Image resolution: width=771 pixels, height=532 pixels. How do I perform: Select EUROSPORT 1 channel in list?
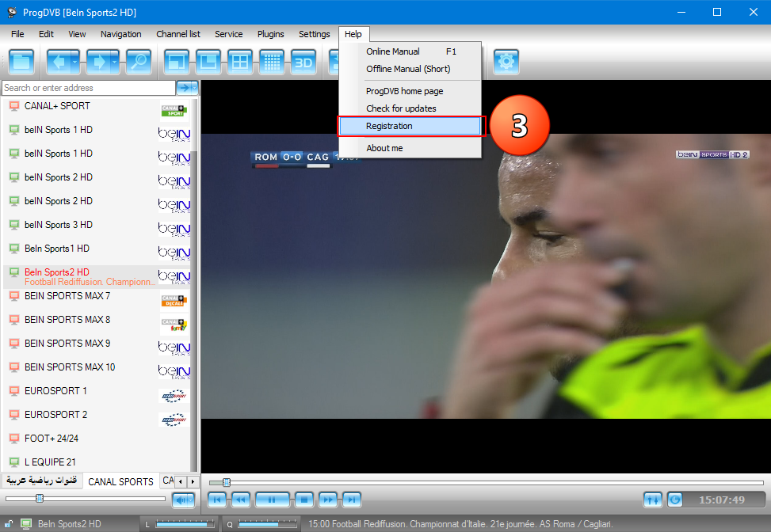[x=55, y=391]
